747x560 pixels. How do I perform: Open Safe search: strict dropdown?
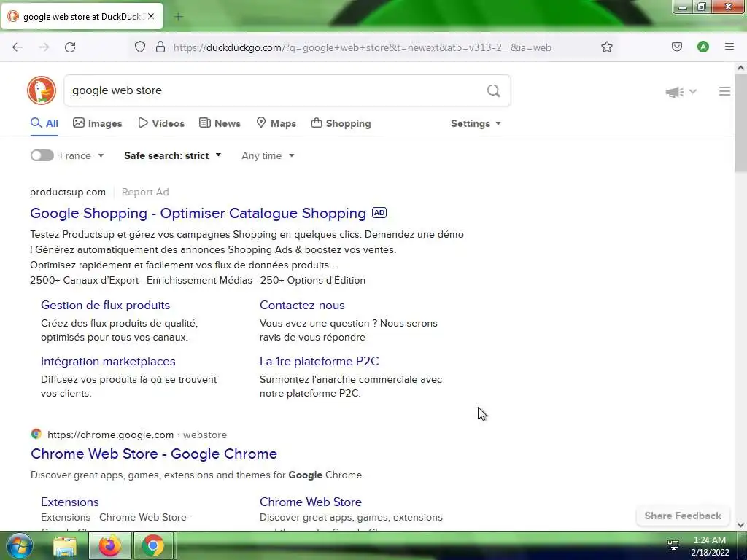tap(172, 155)
